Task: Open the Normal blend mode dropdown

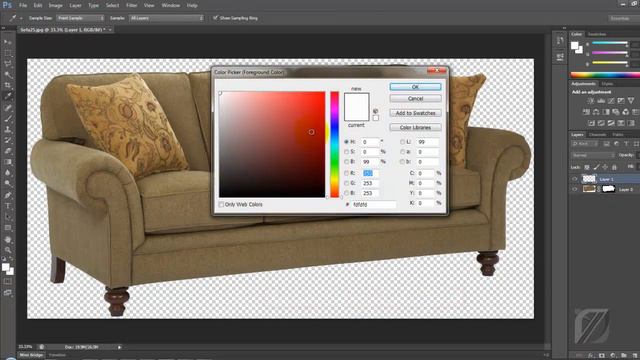Action: point(593,156)
